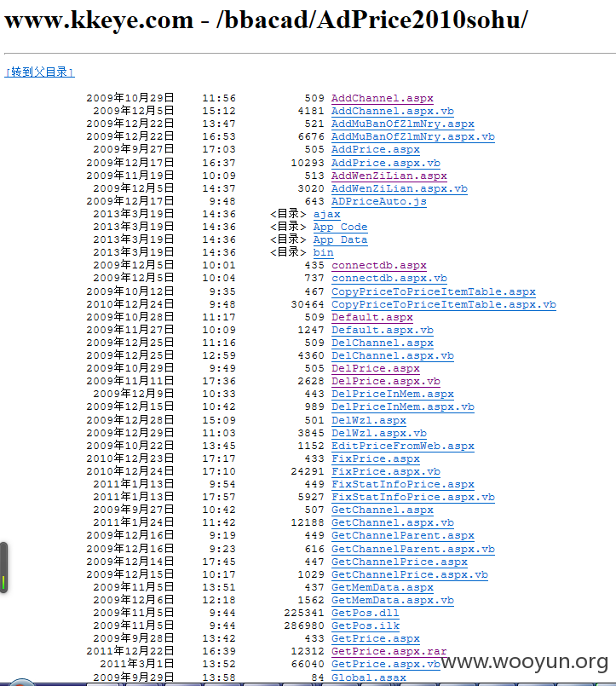The image size is (616, 686).
Task: Open DelWzl.aspx.vb link
Action: click(379, 433)
